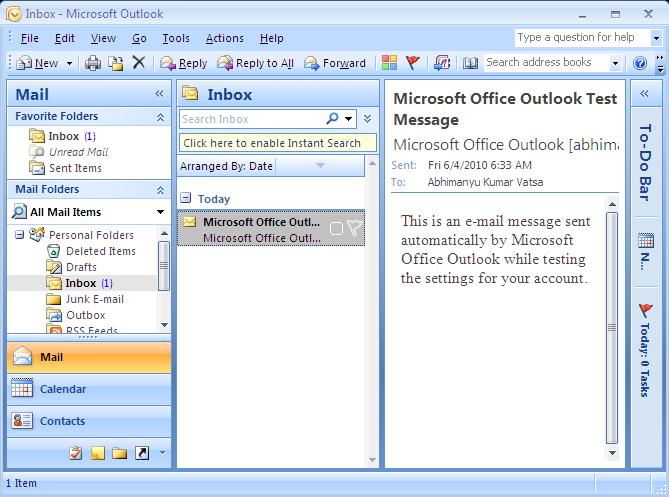Switch to the Calendar pane
Image resolution: width=669 pixels, height=497 pixels.
point(89,389)
